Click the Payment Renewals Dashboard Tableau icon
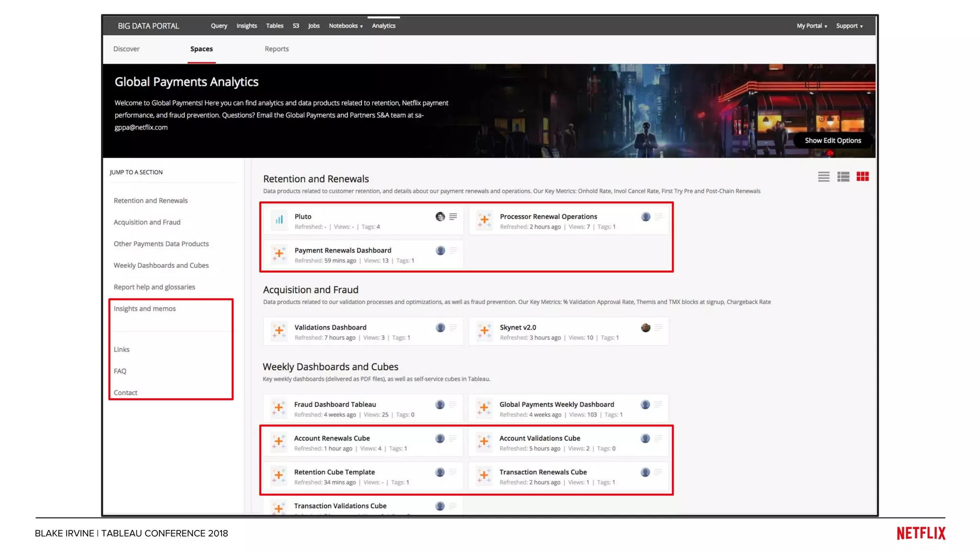Screen dimensions: 980x551 coord(279,254)
